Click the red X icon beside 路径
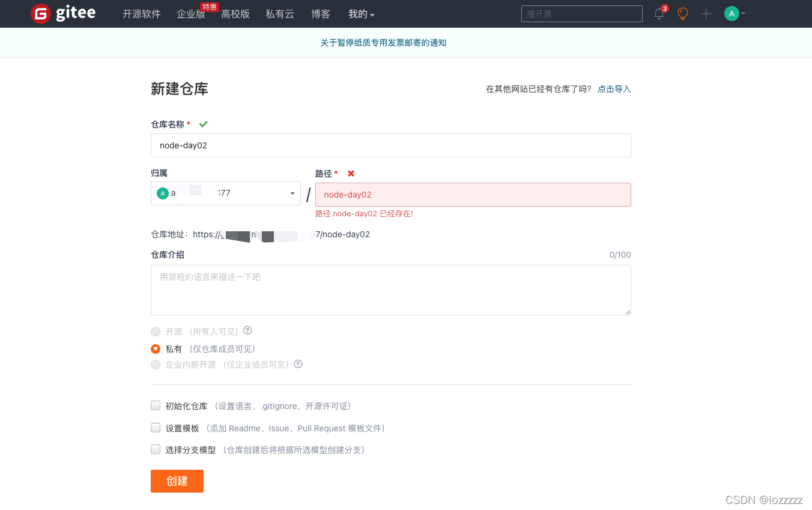The image size is (812, 510). pyautogui.click(x=351, y=173)
